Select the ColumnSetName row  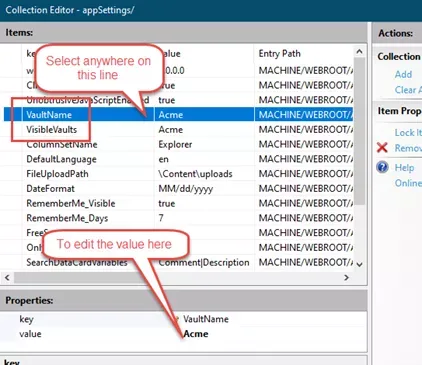(x=179, y=144)
